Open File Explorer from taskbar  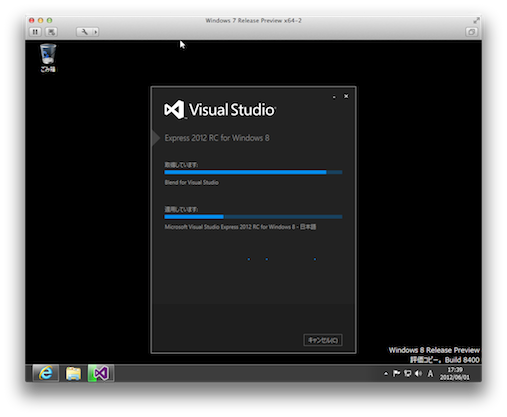point(73,373)
